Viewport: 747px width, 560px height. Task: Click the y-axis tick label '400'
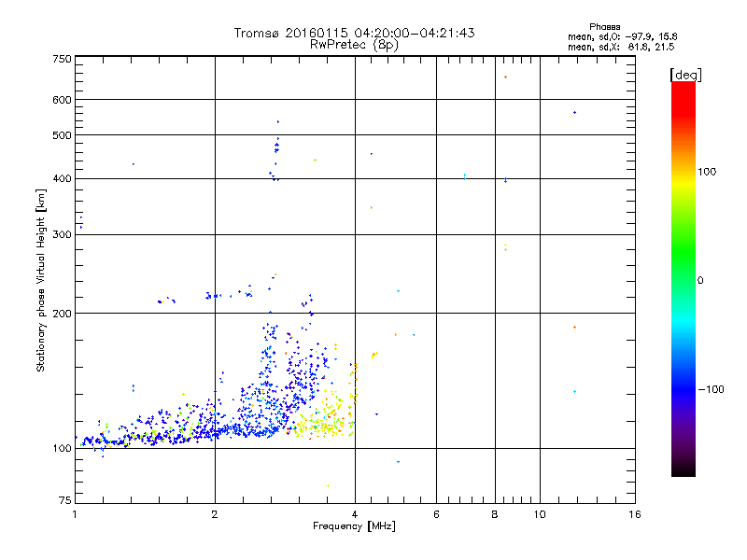coord(62,178)
